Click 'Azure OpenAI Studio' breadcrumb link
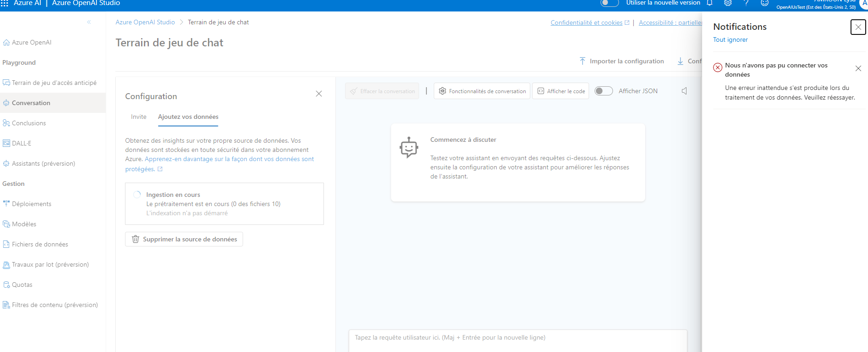Image resolution: width=868 pixels, height=352 pixels. (145, 22)
